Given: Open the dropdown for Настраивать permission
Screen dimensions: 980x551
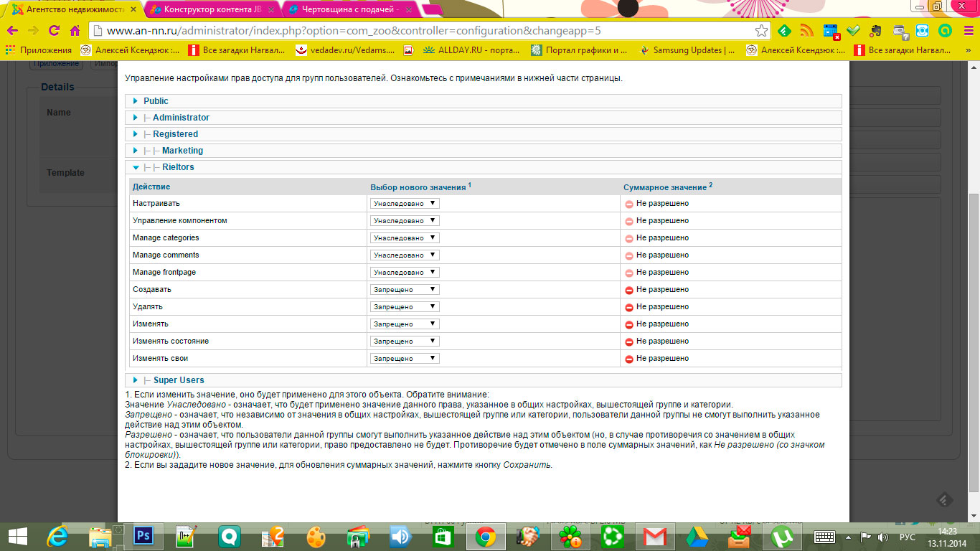Looking at the screenshot, I should [x=405, y=204].
